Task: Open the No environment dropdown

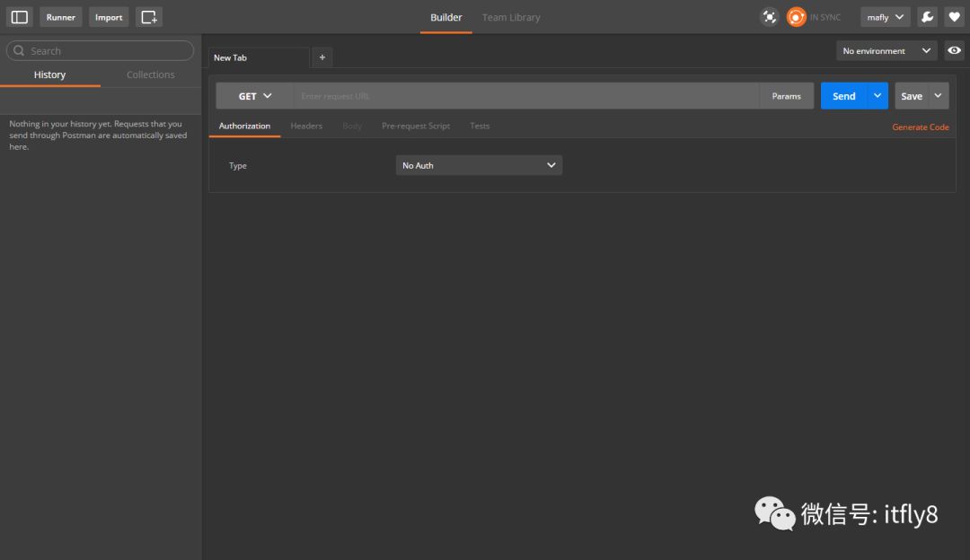Action: point(886,50)
